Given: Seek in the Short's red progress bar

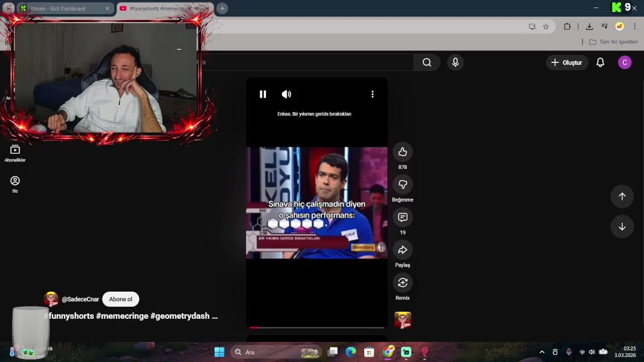Looking at the screenshot, I should 316,327.
